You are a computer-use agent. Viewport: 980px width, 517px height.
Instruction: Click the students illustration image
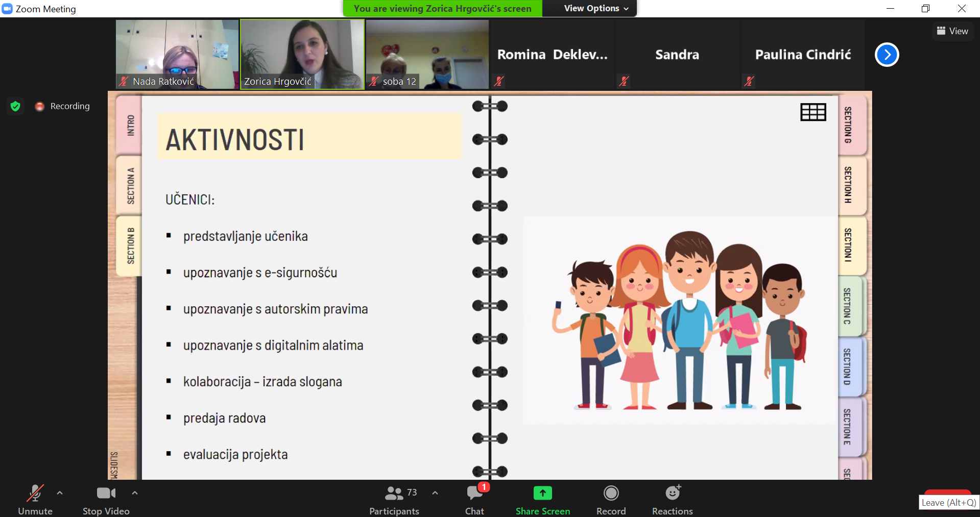[679, 321]
